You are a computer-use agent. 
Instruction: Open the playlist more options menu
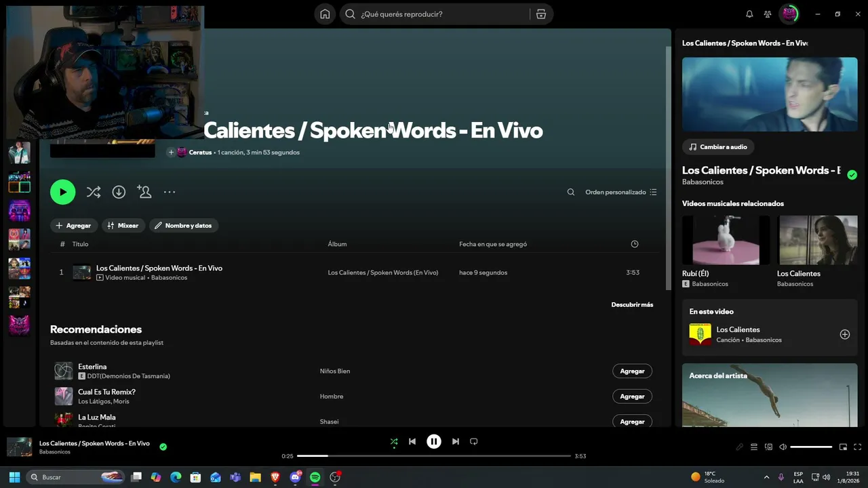point(170,192)
